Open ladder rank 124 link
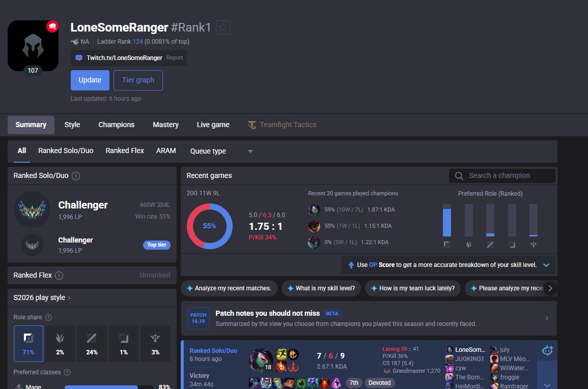This screenshot has height=389, width=588. tap(137, 42)
